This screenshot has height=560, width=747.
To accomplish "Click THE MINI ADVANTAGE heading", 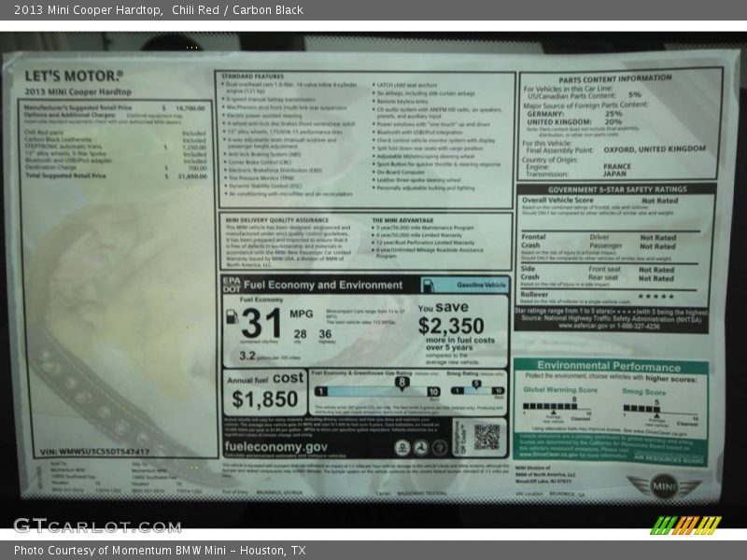I will 402,220.
